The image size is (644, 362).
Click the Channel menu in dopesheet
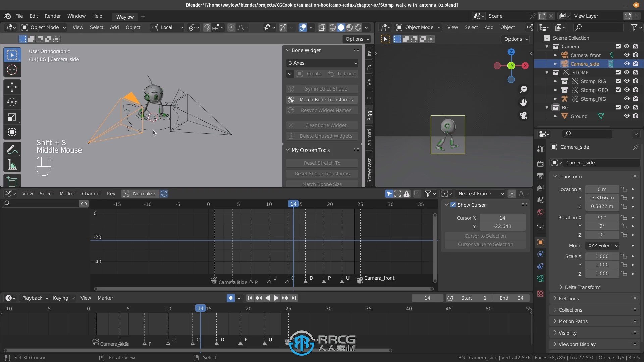pyautogui.click(x=91, y=193)
